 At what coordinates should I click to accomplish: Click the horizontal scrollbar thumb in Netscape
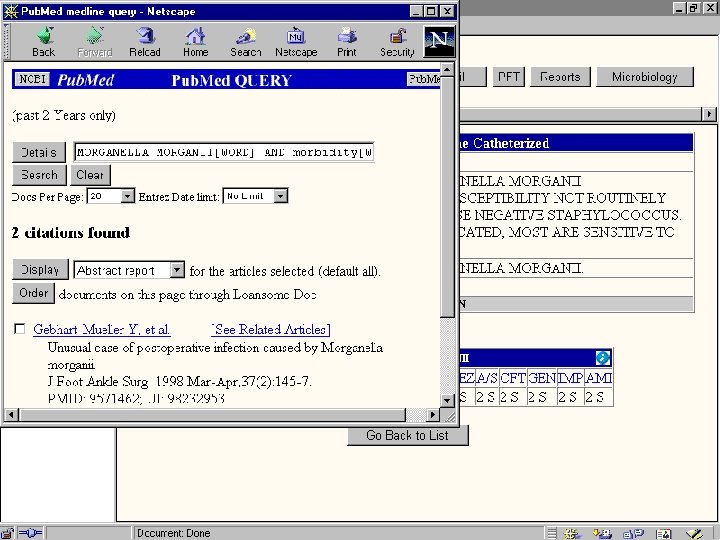[212, 415]
